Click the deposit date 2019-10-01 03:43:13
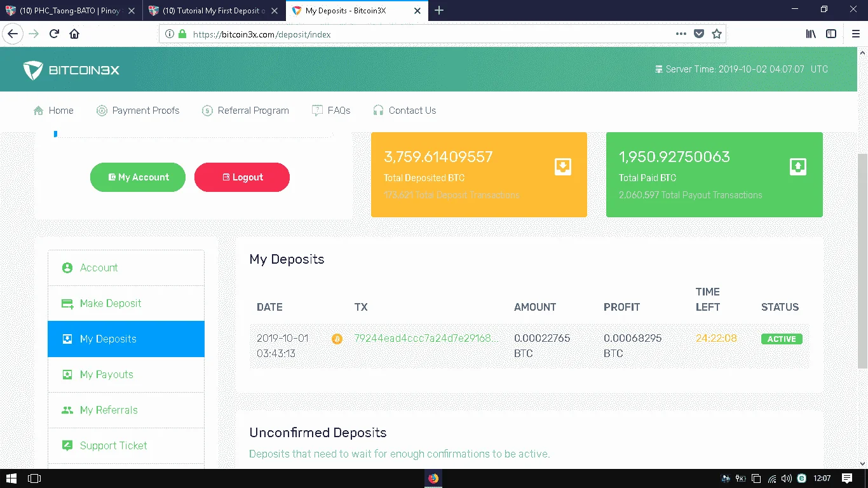This screenshot has height=488, width=868. coord(283,346)
